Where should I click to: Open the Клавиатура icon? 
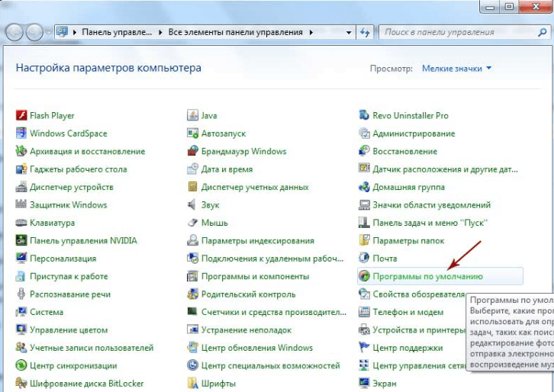21,223
